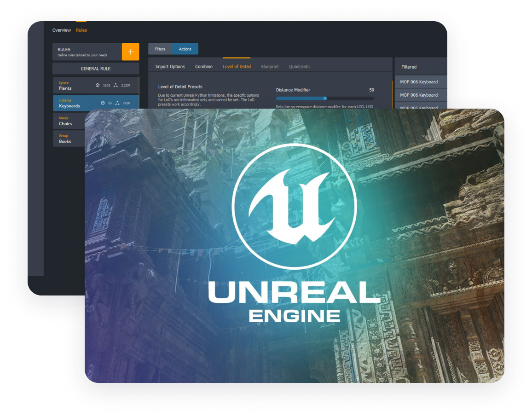The image size is (532, 417).
Task: Select first MOP 006 Keyboard list entry
Action: (x=421, y=82)
